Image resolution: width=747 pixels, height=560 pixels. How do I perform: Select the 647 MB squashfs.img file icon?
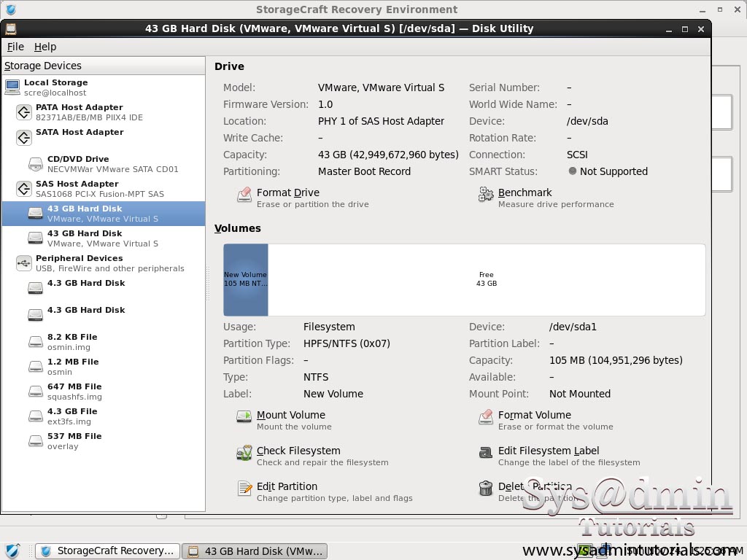pos(35,391)
